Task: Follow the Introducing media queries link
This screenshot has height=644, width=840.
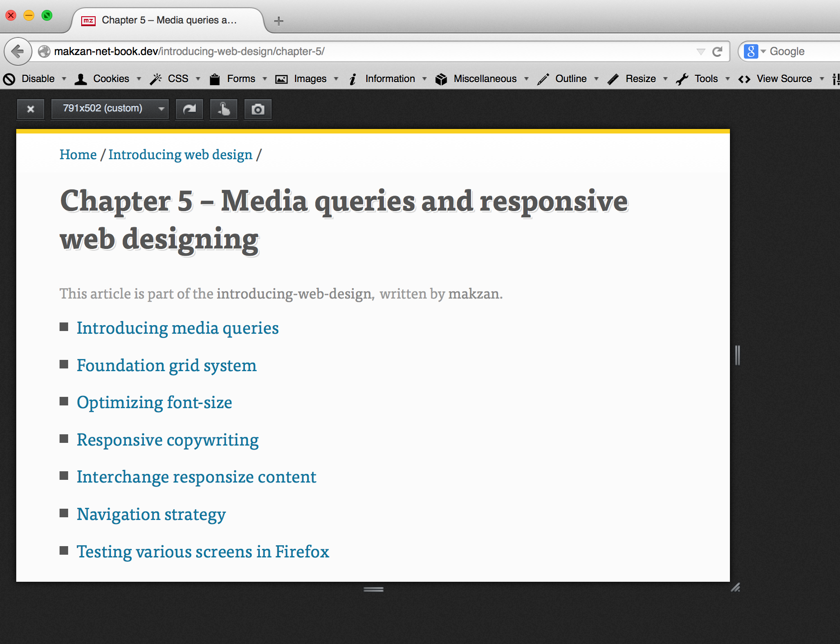Action: point(178,328)
